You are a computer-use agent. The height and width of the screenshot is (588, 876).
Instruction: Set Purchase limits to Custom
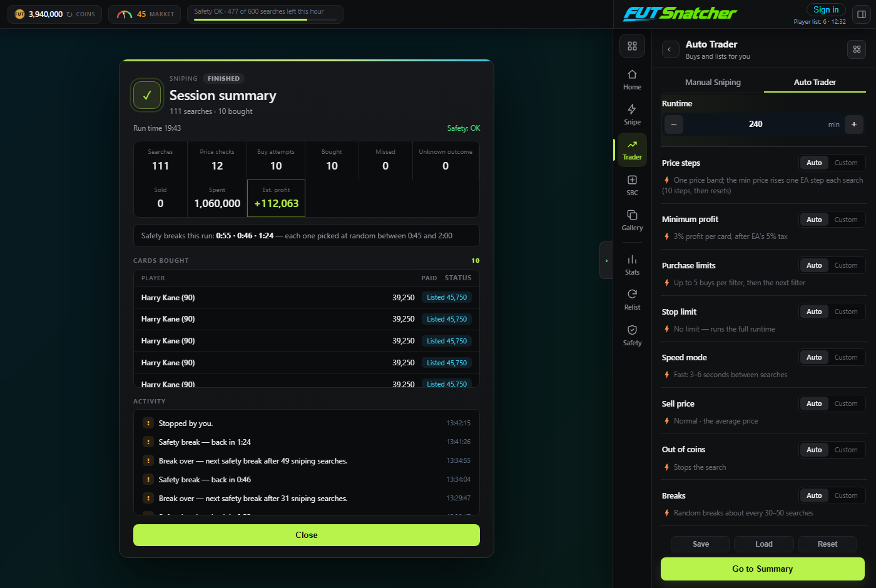[x=846, y=265]
